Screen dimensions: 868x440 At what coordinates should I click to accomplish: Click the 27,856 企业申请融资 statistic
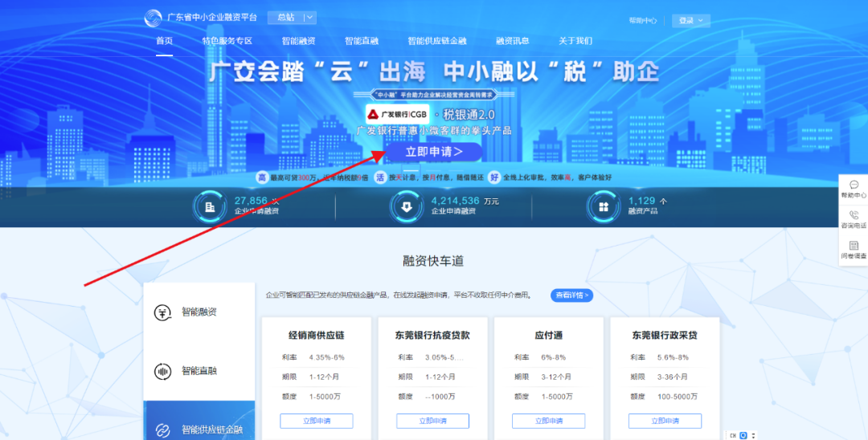256,205
